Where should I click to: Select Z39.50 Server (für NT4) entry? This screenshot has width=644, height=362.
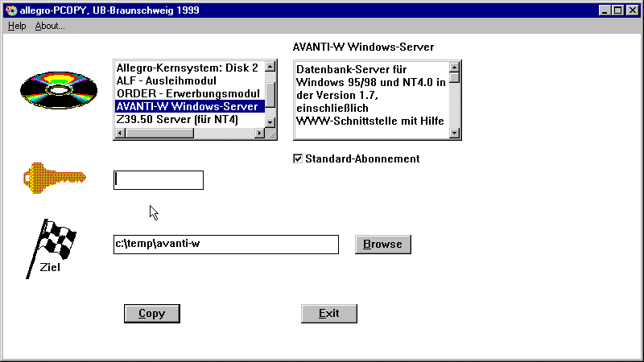click(x=190, y=119)
